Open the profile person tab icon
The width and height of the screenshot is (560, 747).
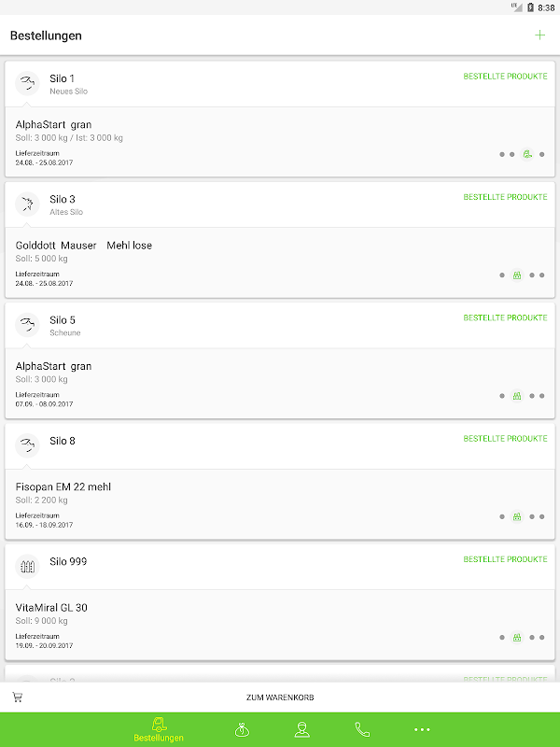point(301,730)
